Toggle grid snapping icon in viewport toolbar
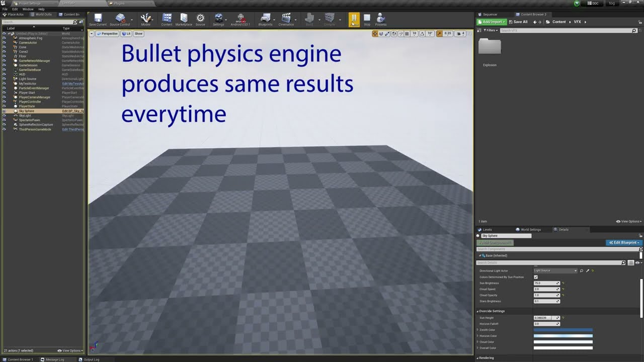The width and height of the screenshot is (644, 362). [407, 34]
